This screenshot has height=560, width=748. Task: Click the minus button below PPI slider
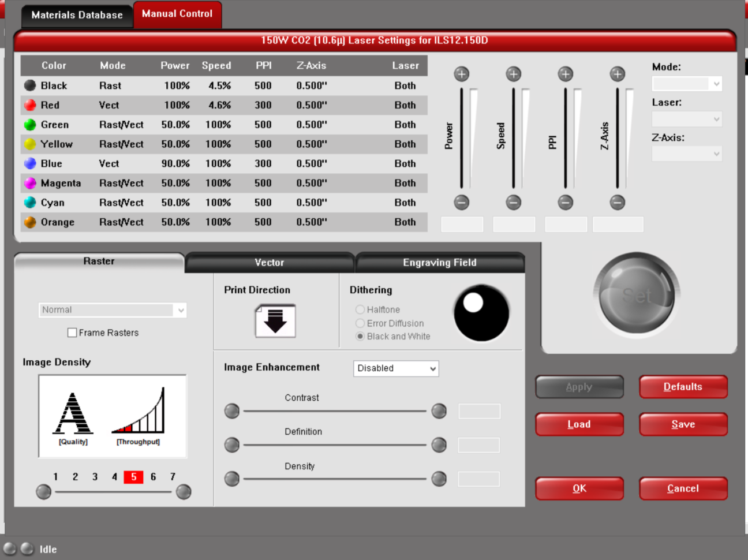[565, 202]
